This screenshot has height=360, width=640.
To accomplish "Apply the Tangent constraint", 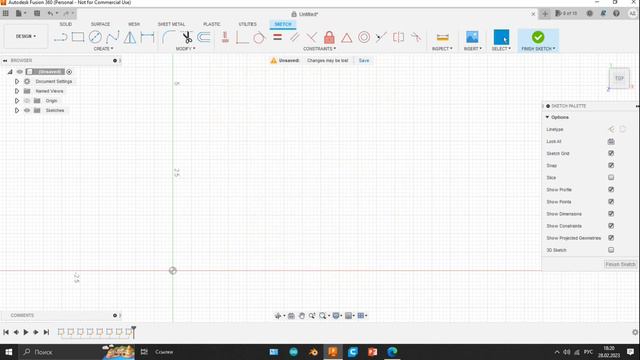I will [x=259, y=38].
